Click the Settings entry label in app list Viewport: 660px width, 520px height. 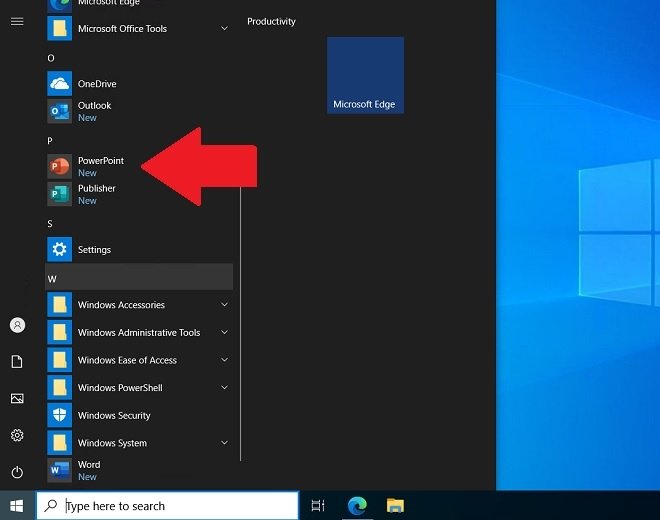coord(94,250)
